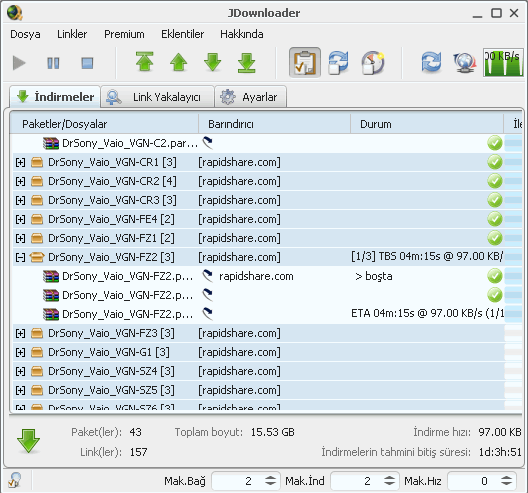The image size is (528, 493).
Task: Click the open folder icon of DrSony_Vaio_VGN-FZ2
Action: coord(37,258)
